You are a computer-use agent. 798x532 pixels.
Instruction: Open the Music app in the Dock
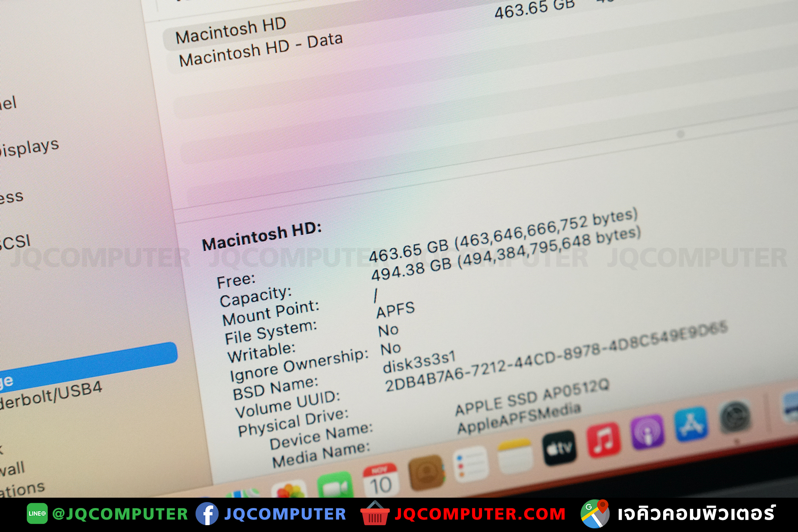(604, 440)
